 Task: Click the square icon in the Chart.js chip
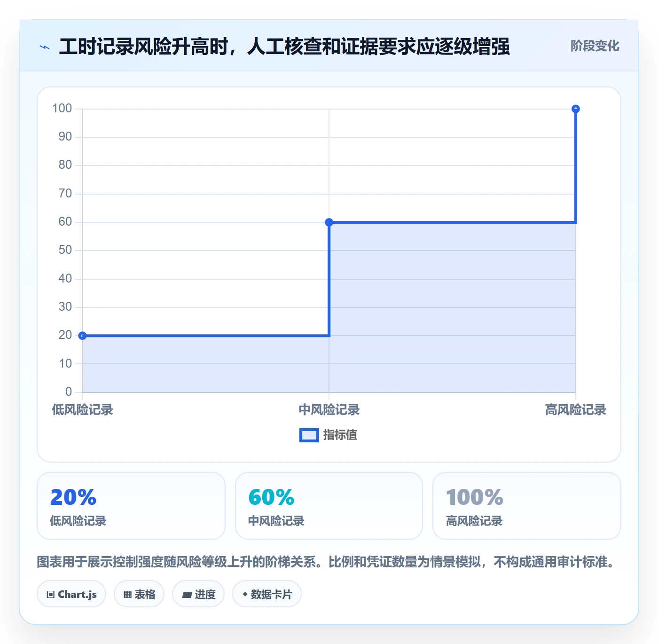click(51, 595)
